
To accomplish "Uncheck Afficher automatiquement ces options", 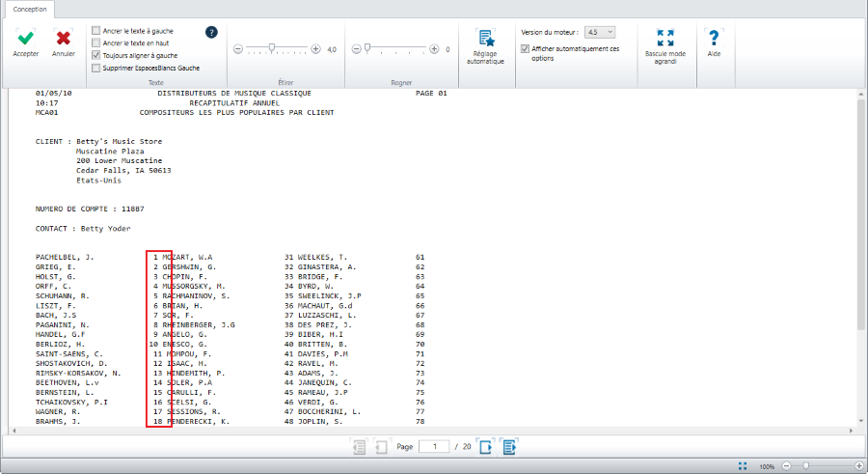I will [525, 48].
